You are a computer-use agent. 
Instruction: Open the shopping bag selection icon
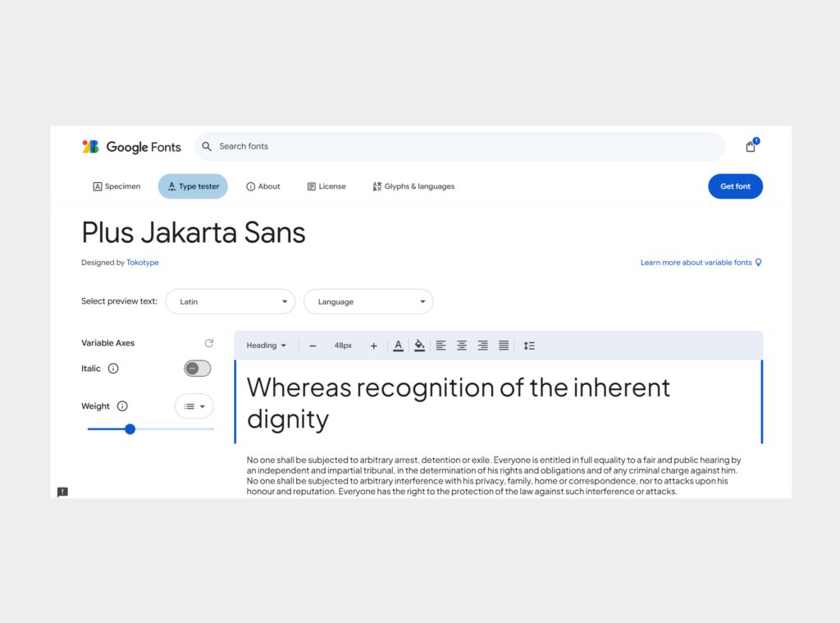coord(751,146)
